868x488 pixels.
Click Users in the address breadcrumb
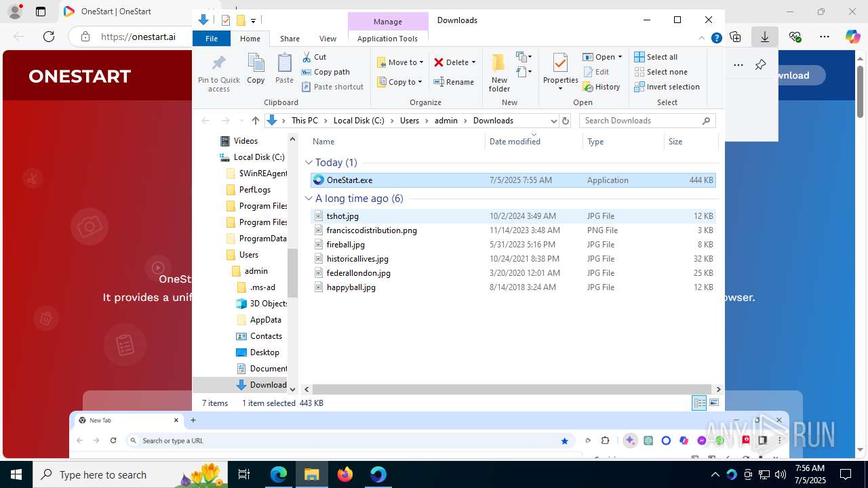[x=410, y=121]
